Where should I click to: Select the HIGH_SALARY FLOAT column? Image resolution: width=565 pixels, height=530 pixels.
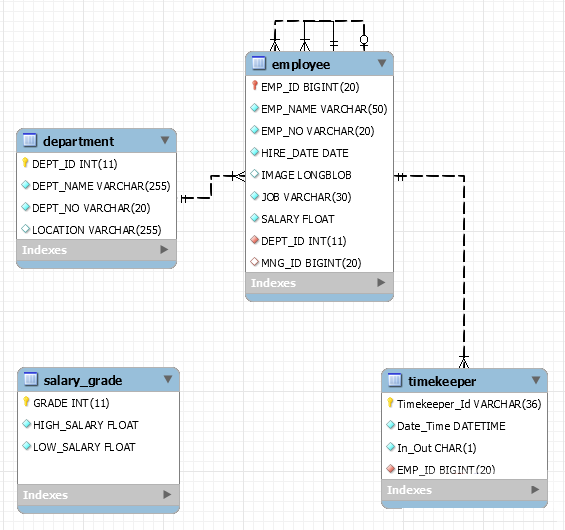click(98, 425)
